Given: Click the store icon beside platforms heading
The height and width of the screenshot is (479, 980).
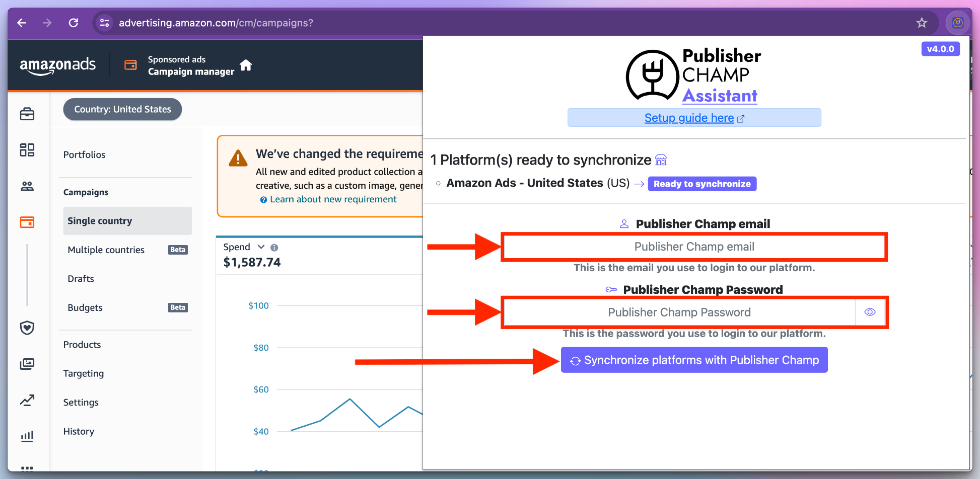Looking at the screenshot, I should coord(661,160).
